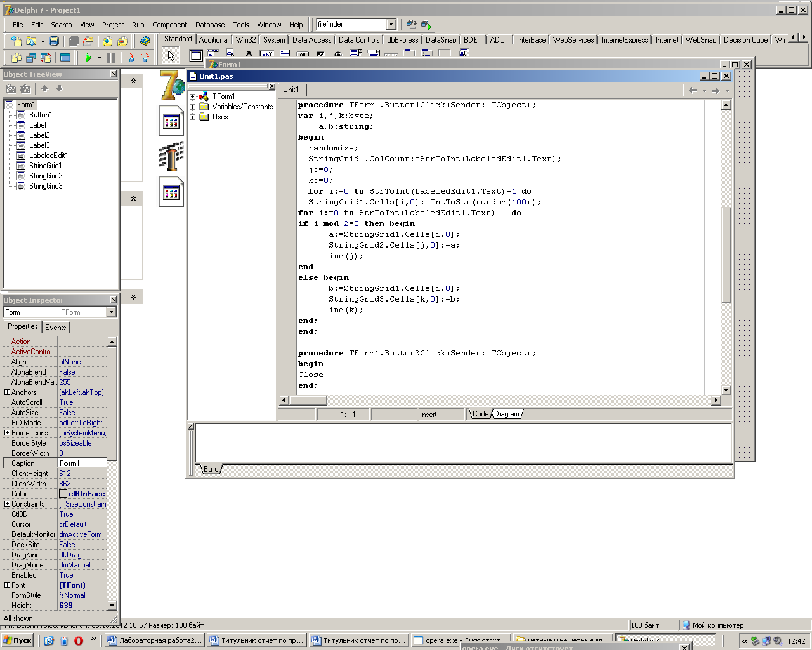The height and width of the screenshot is (650, 812).
Task: Click the code editor forward navigation arrow
Action: tap(716, 90)
